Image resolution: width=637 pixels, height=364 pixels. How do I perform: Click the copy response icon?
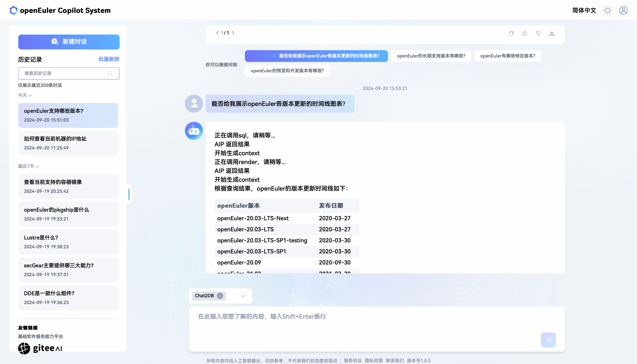pyautogui.click(x=511, y=33)
